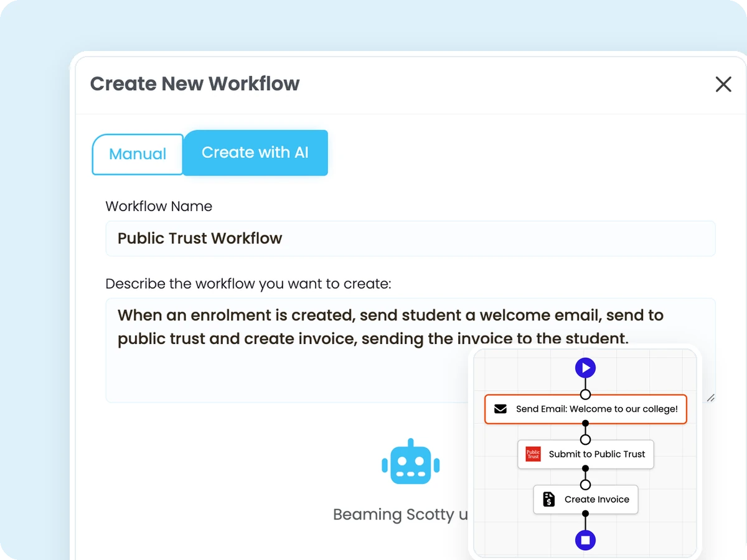The width and height of the screenshot is (747, 560).
Task: Click the Create New Workflow title
Action: pyautogui.click(x=195, y=83)
